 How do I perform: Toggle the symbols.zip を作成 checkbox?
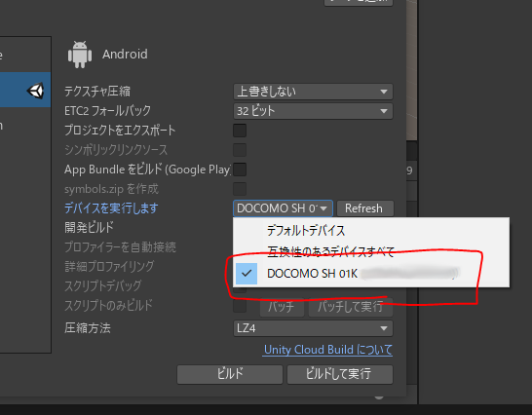point(240,189)
